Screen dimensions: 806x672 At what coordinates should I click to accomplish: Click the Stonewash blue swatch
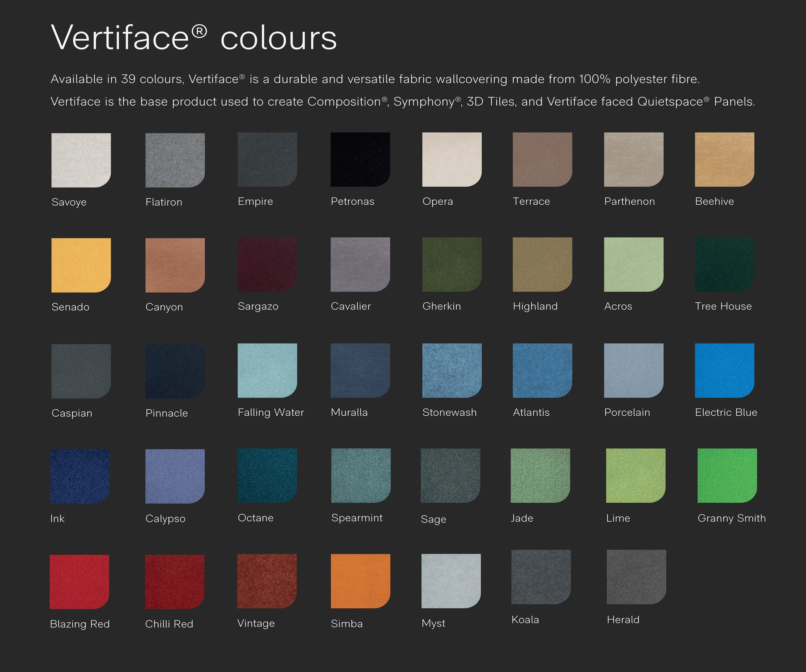pos(452,370)
